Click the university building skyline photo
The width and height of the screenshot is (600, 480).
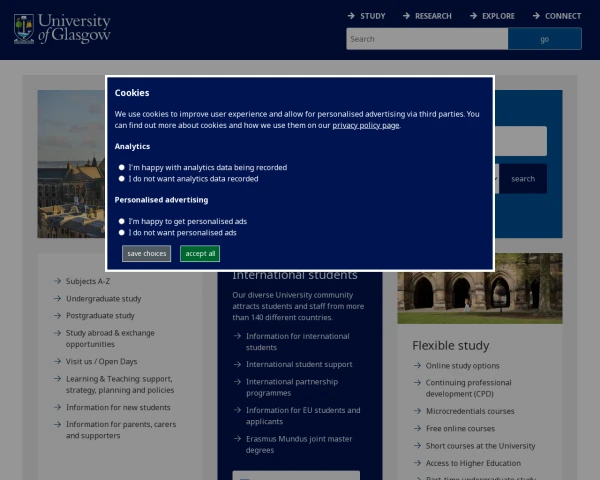pyautogui.click(x=71, y=164)
